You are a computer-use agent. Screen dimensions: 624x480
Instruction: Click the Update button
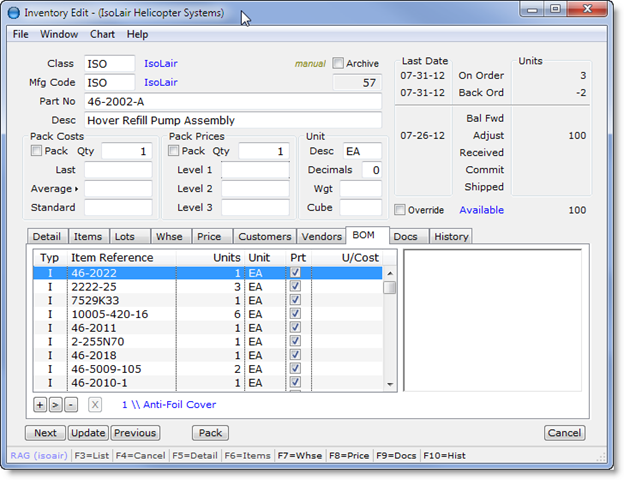pyautogui.click(x=88, y=433)
